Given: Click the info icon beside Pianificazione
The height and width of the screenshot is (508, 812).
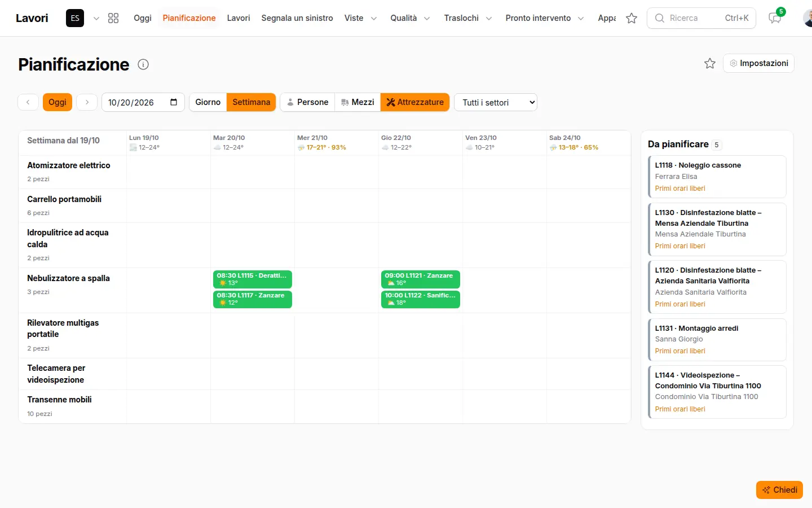Looking at the screenshot, I should tap(143, 64).
